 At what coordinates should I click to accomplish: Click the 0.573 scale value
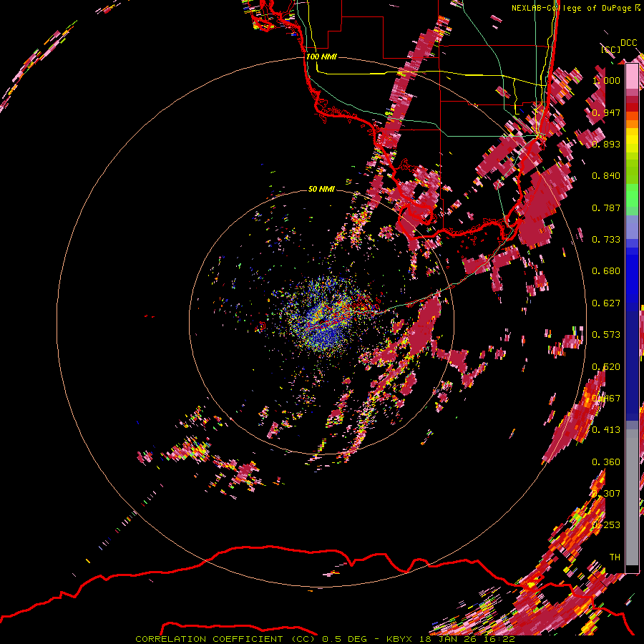606,335
